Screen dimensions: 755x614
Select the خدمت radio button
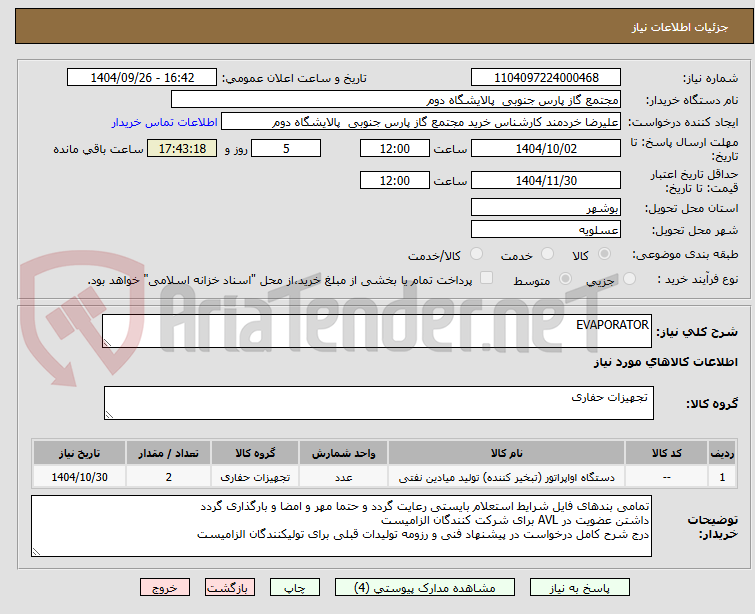547,254
